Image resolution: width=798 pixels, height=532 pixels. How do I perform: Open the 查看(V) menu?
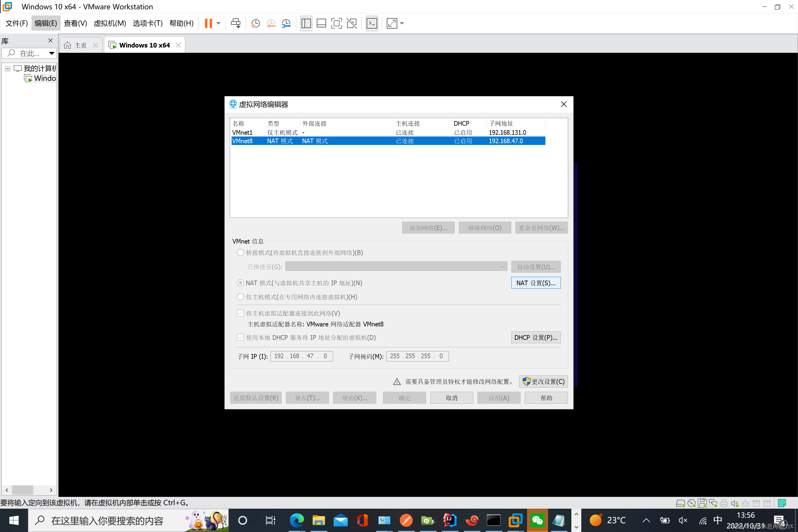[x=75, y=23]
